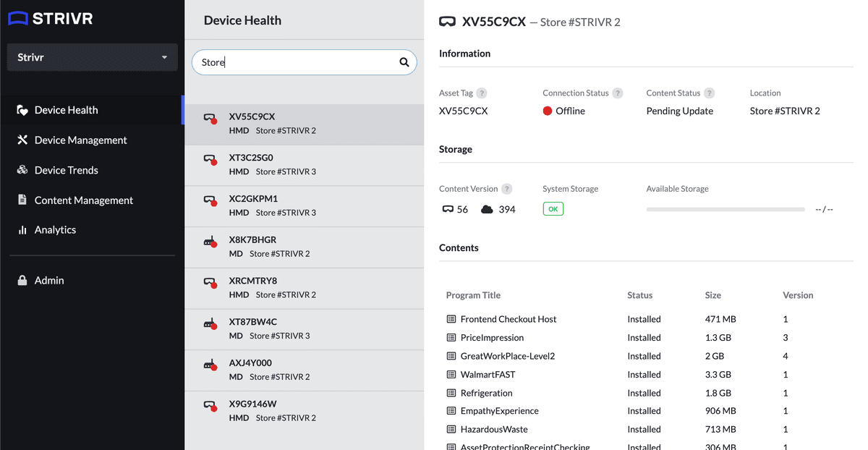Click the Status column header
Viewport: 868px width, 450px height.
coord(640,295)
